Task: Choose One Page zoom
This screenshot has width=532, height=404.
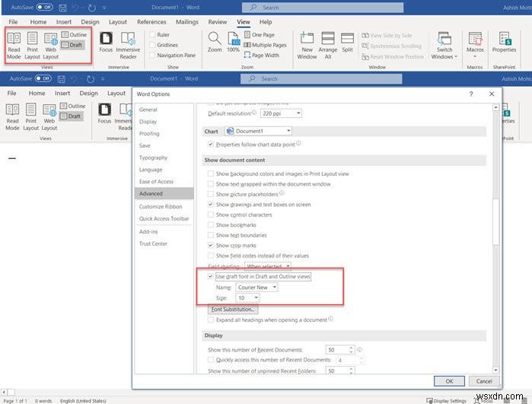Action: [x=260, y=34]
